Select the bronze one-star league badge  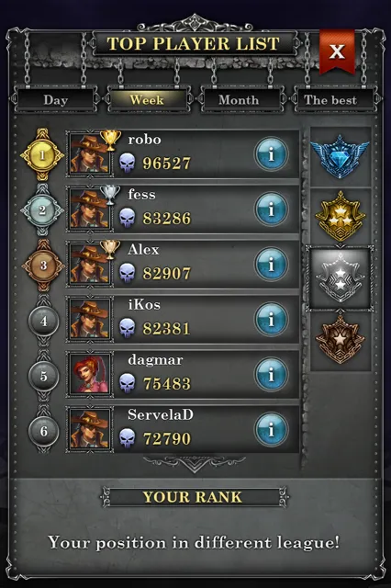pos(341,340)
